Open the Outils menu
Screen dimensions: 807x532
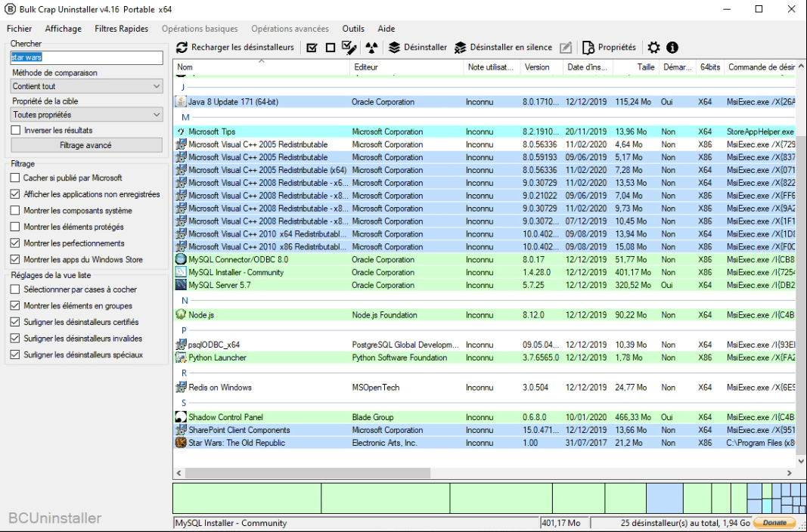pos(353,29)
